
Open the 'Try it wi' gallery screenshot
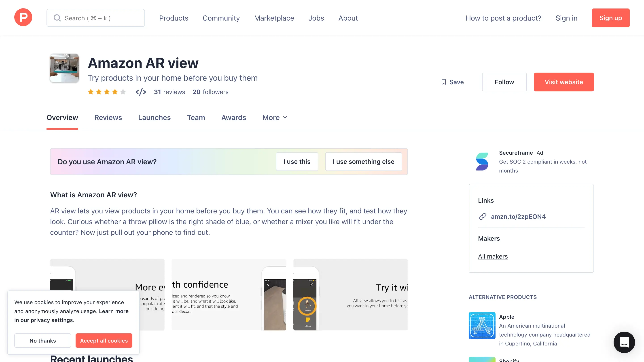pos(350,295)
